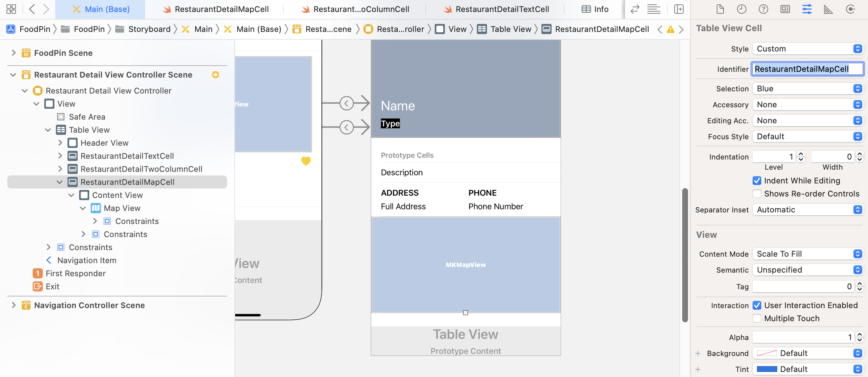Show the Quick Help inspector
Screen dimensions: 868x377
(763, 9)
